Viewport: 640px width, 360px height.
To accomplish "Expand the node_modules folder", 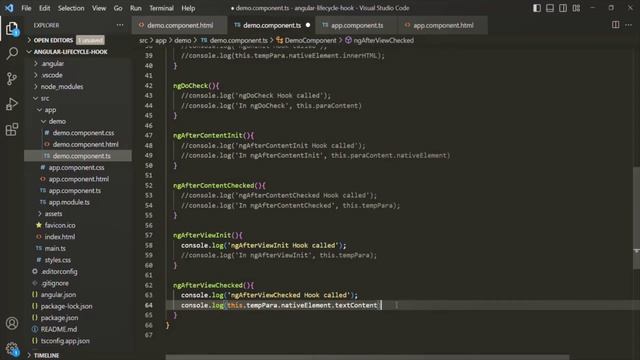I will click(x=62, y=87).
